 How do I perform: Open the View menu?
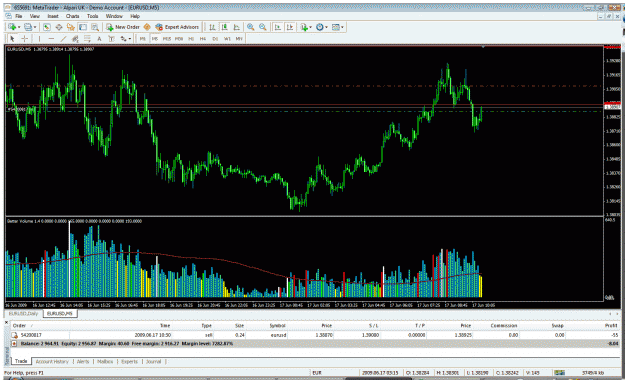[35, 16]
